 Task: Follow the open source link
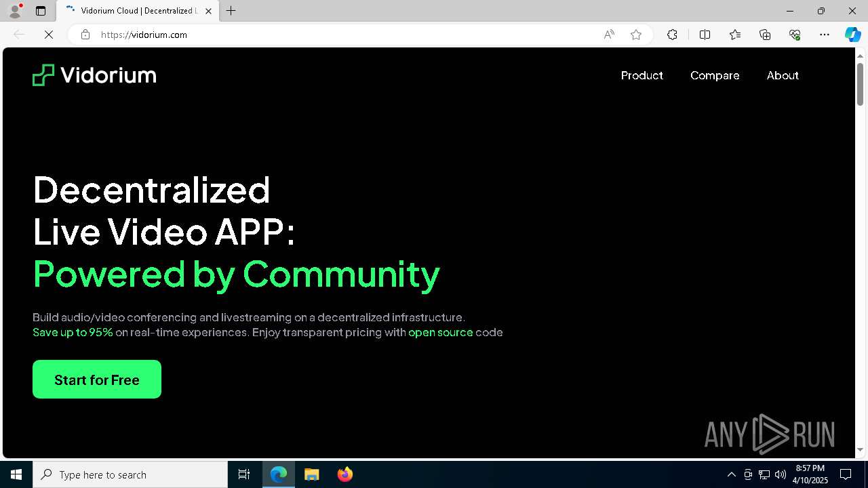click(440, 332)
